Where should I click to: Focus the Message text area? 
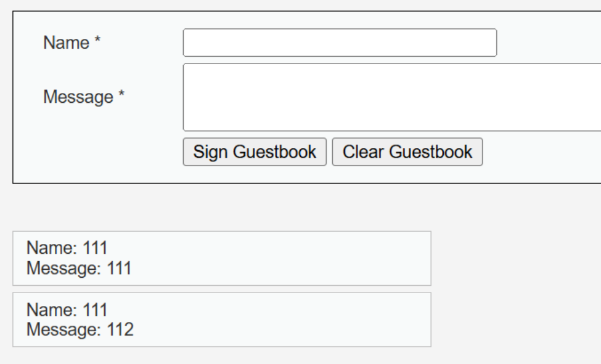(x=392, y=97)
